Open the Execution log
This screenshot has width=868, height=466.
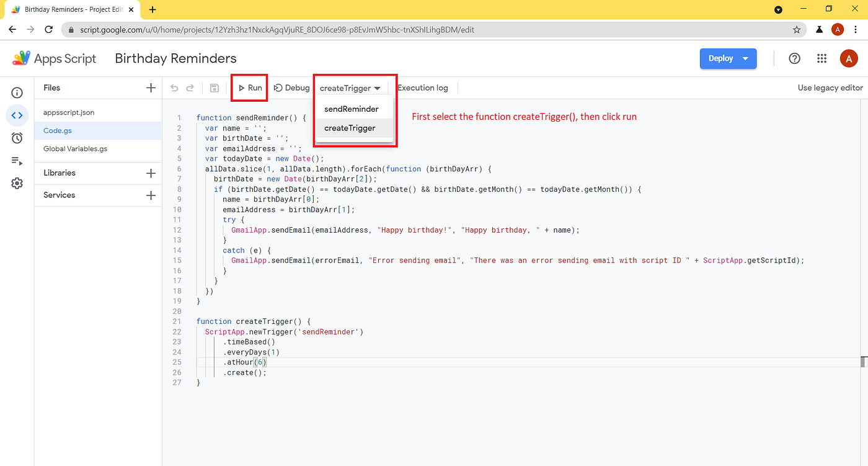[422, 87]
